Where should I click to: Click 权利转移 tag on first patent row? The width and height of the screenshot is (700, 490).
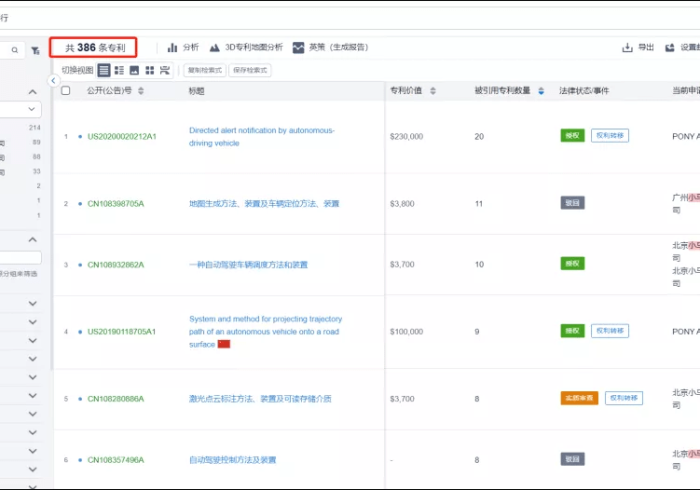609,136
